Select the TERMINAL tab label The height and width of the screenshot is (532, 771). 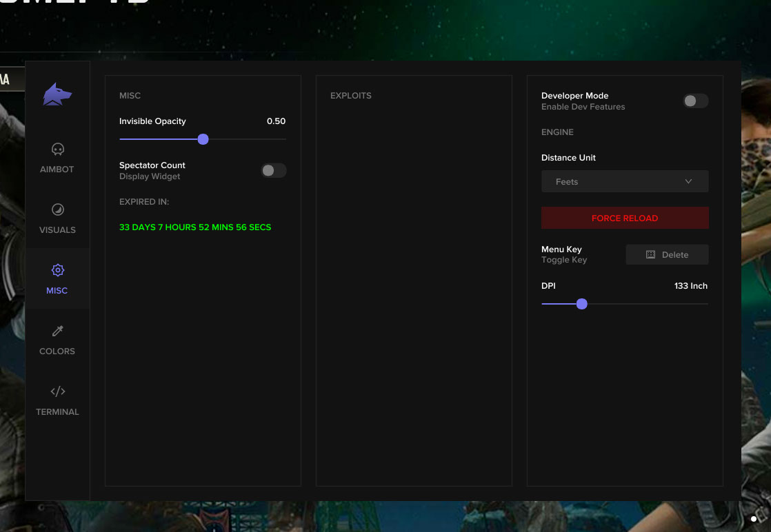pos(57,412)
